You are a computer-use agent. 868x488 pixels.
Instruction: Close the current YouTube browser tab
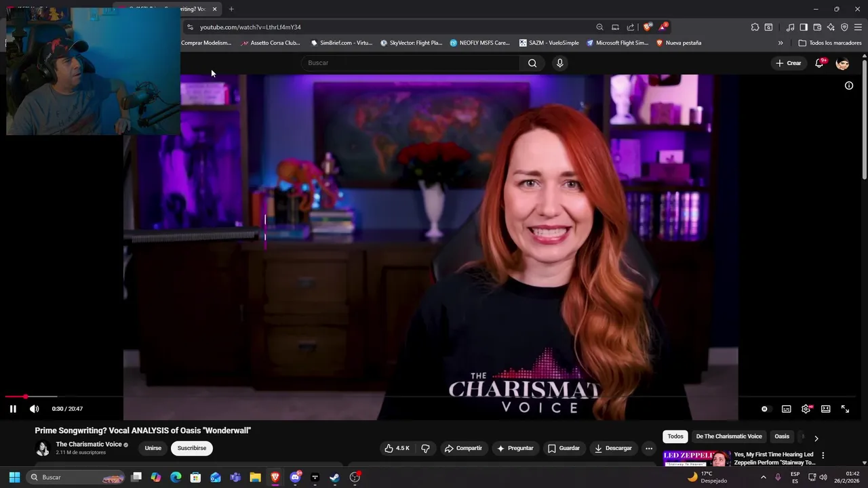[215, 9]
